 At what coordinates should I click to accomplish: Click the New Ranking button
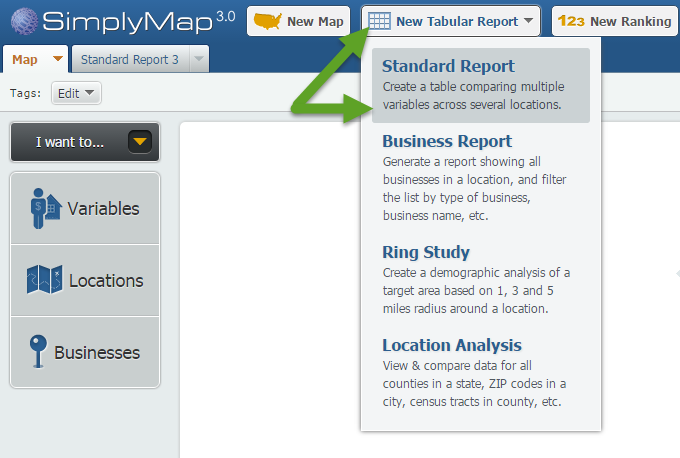click(615, 21)
